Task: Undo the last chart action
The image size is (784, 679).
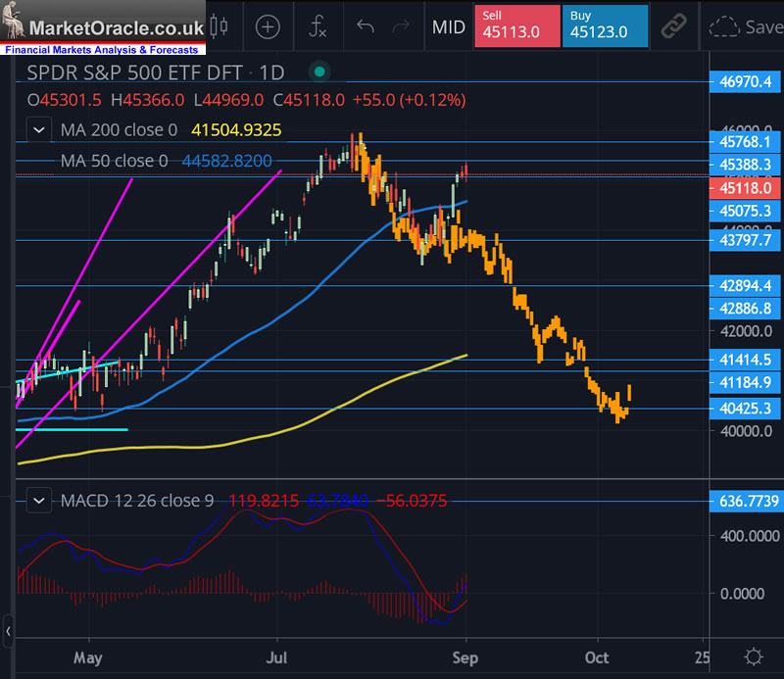Action: click(x=366, y=26)
